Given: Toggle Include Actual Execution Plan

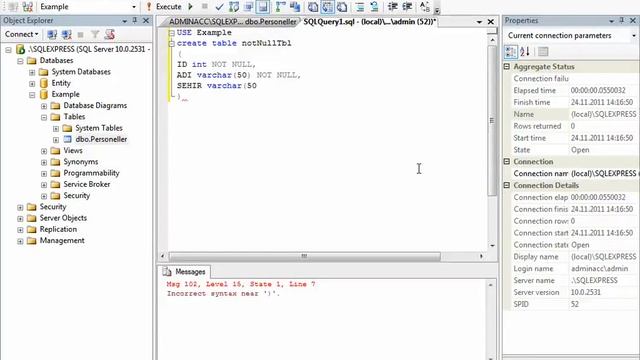Looking at the screenshot, I should (x=280, y=7).
